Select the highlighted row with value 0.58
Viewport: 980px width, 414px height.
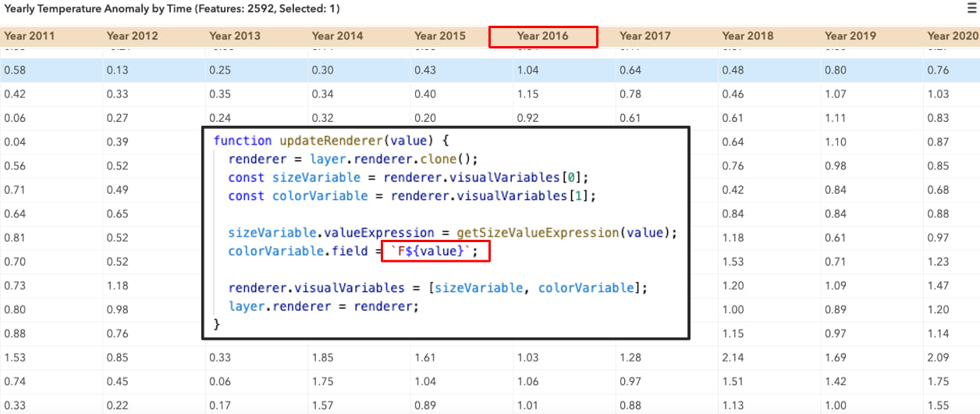pyautogui.click(x=490, y=70)
